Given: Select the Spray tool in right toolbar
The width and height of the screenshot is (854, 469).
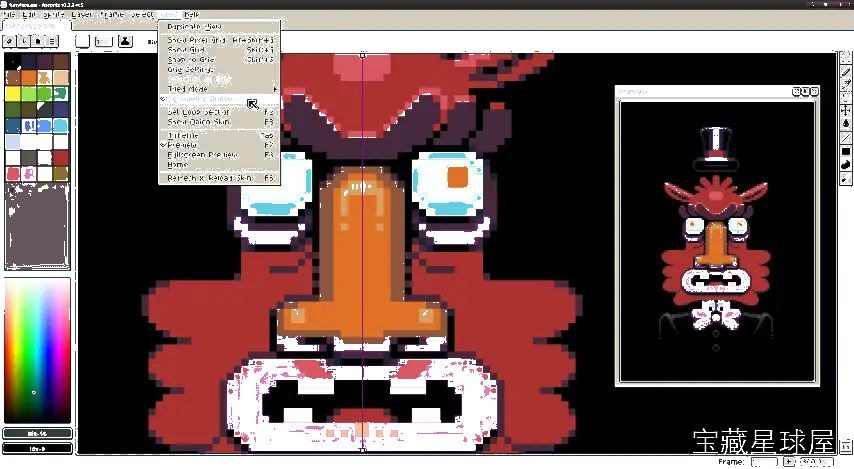Looking at the screenshot, I should (x=846, y=84).
